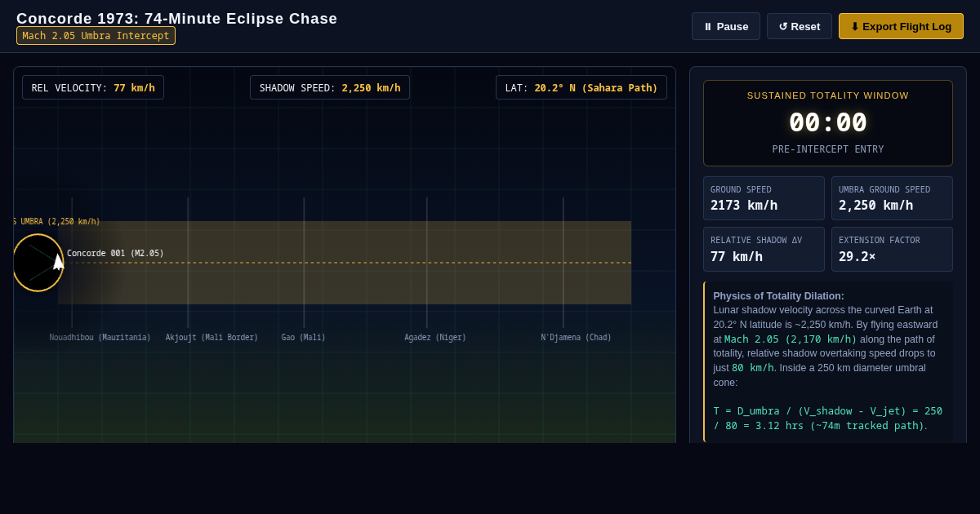Click the T = D_umbra formula text
Screen dimensions: 980x514
click(x=828, y=419)
